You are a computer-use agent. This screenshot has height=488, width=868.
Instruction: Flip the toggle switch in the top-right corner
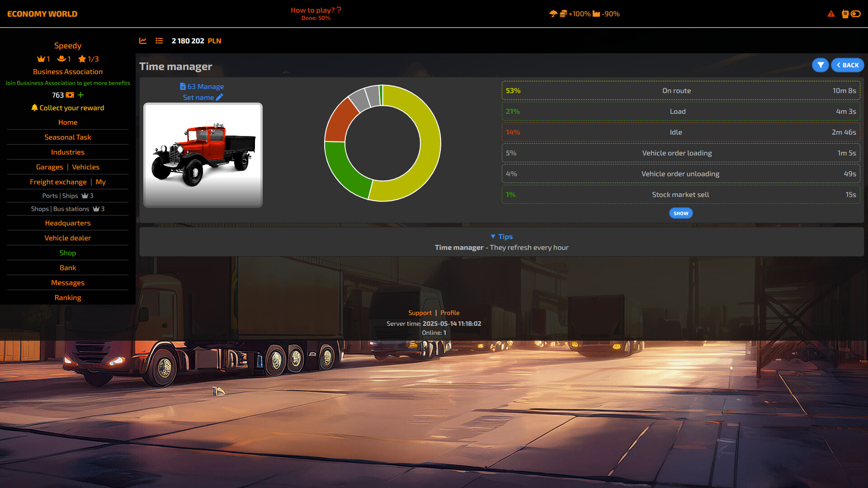point(856,14)
